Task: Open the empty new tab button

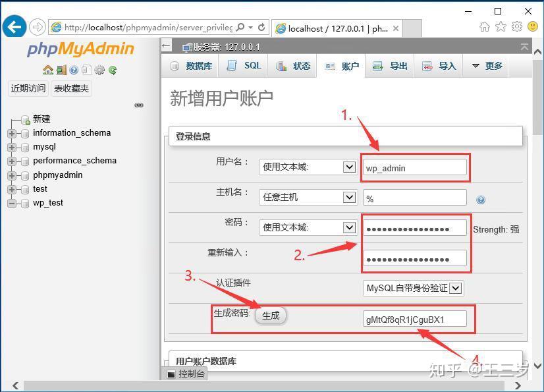Action: point(412,28)
